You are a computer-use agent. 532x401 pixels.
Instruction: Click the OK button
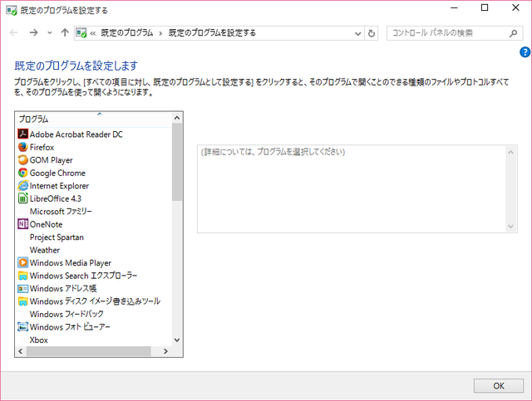(499, 386)
